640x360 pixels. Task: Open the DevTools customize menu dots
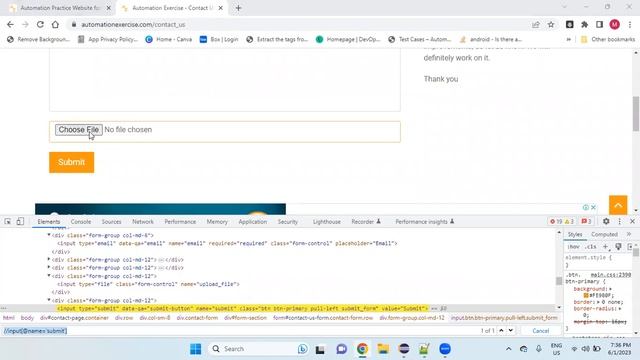pyautogui.click(x=619, y=221)
